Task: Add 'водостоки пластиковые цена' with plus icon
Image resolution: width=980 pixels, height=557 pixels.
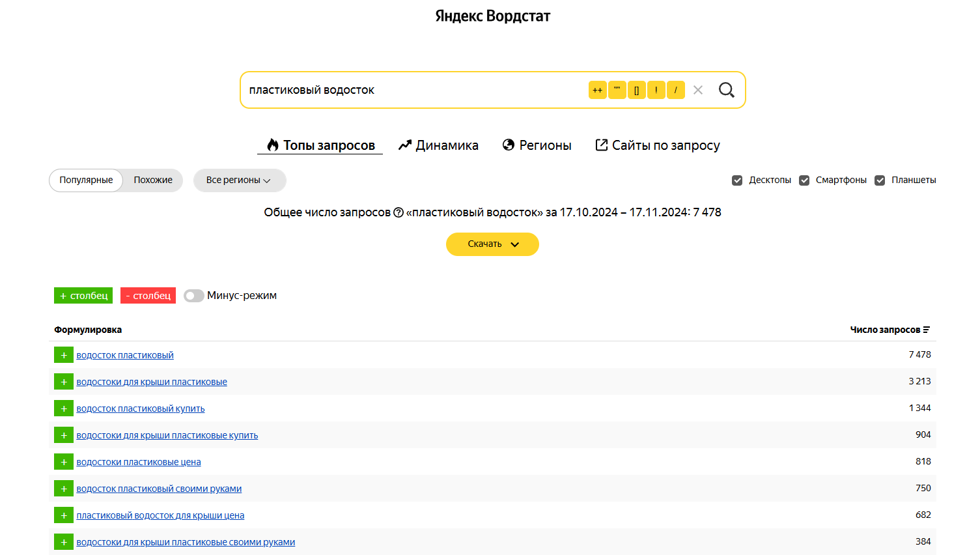Action: (64, 462)
